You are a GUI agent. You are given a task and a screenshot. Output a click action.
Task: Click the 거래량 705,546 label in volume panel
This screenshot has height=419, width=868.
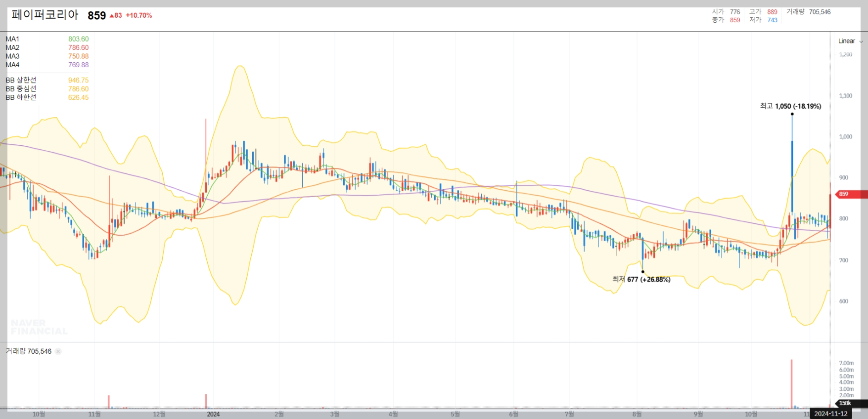tap(29, 351)
